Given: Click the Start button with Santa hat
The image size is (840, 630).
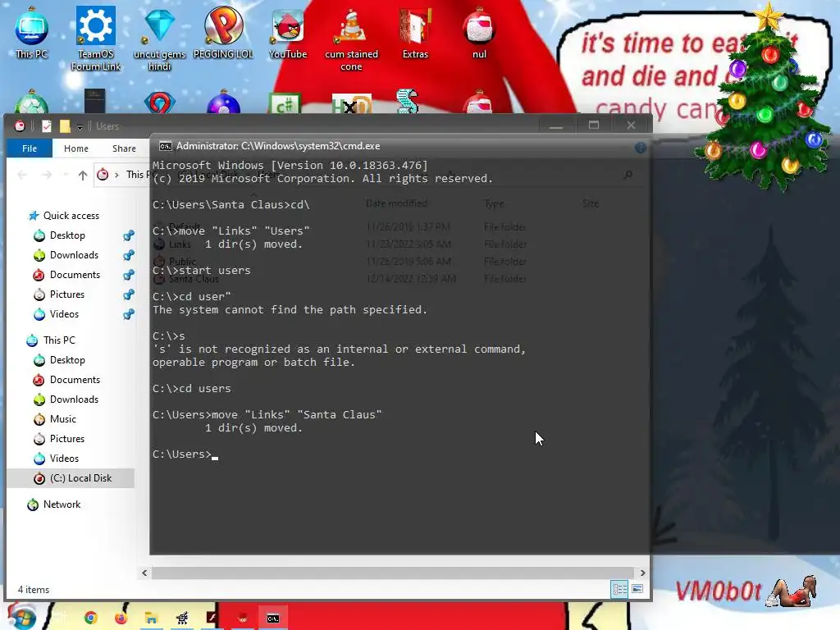Looking at the screenshot, I should [21, 617].
